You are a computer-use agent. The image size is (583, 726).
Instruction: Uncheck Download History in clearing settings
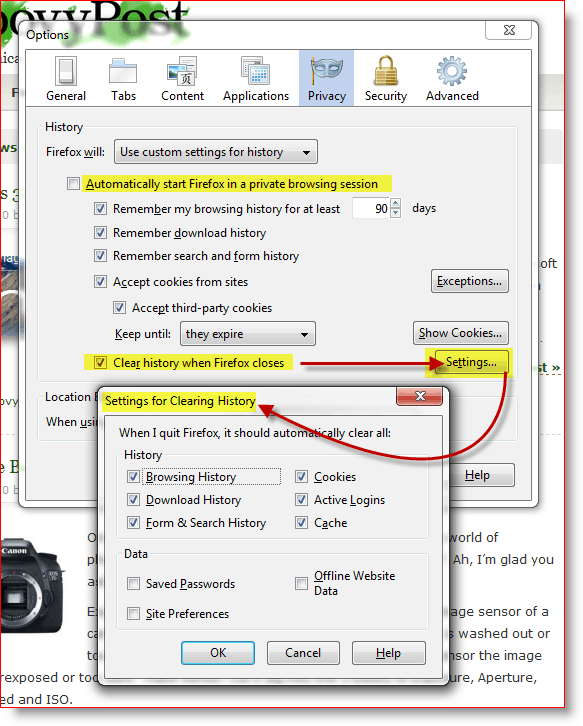pos(133,500)
